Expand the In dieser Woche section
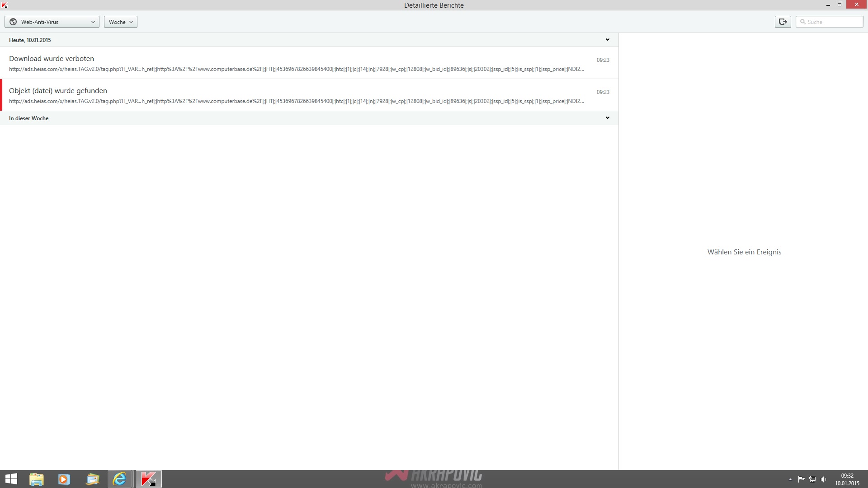868x488 pixels. point(607,118)
